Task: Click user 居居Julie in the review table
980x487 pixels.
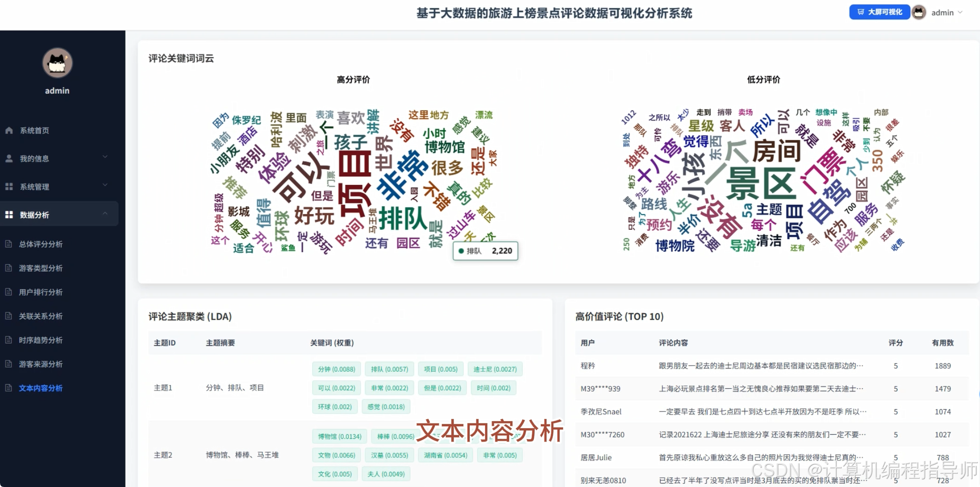Action: click(596, 457)
